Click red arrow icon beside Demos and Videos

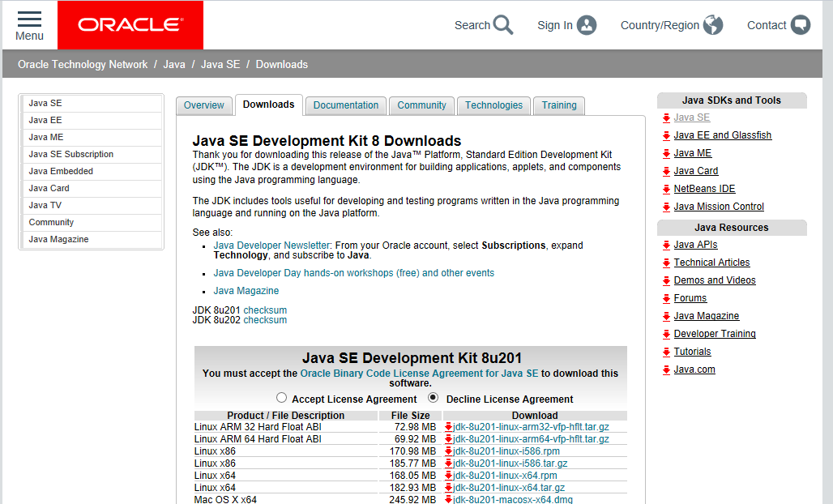click(x=666, y=281)
